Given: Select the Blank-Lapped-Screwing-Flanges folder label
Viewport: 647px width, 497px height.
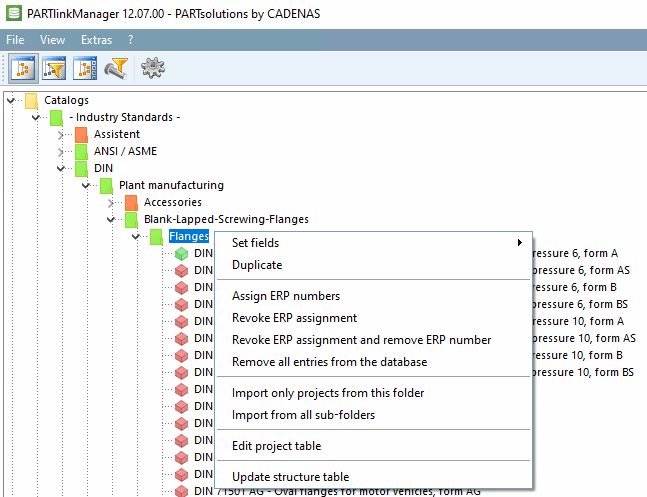Looking at the screenshot, I should [226, 219].
